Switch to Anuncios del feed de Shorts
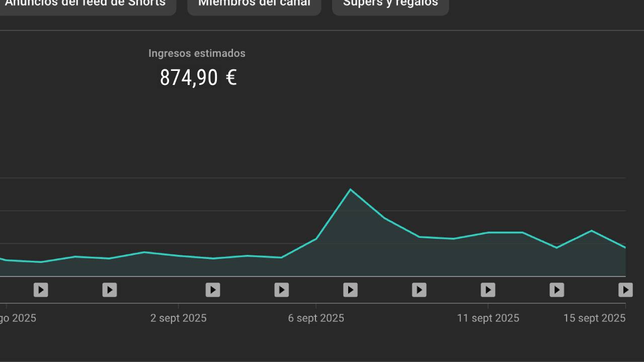 pyautogui.click(x=86, y=4)
